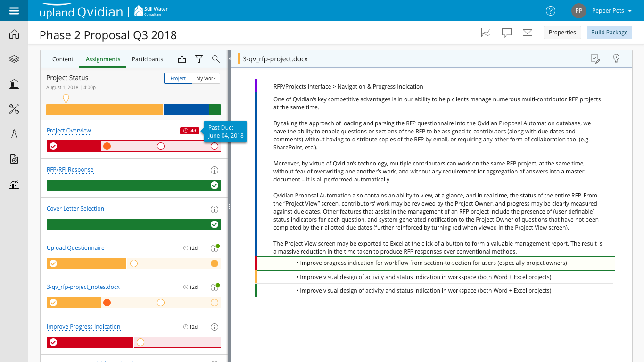The height and width of the screenshot is (362, 644).
Task: Select green-marked bullet about improving visual design
Action: pyautogui.click(x=424, y=291)
